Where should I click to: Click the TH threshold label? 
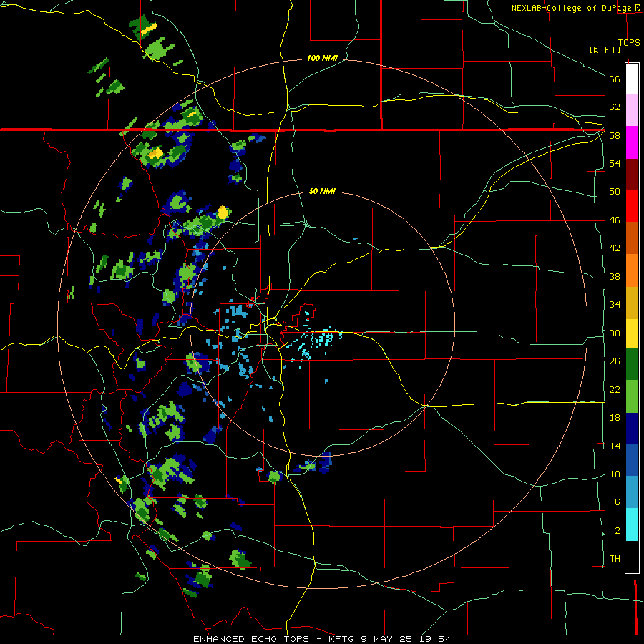click(x=615, y=559)
